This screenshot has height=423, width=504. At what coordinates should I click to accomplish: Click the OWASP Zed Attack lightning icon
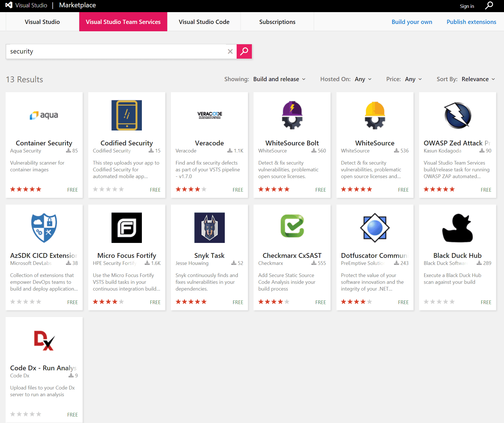click(x=457, y=115)
